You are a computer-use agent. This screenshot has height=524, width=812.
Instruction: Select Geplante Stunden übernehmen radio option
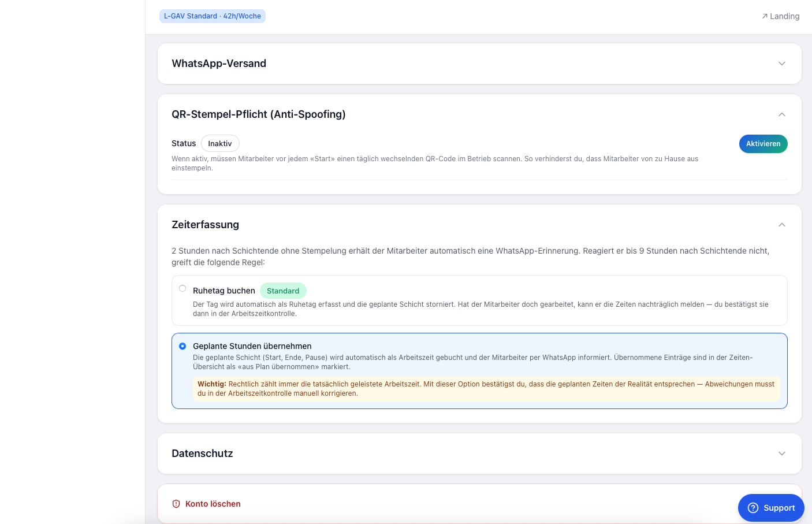coord(182,346)
